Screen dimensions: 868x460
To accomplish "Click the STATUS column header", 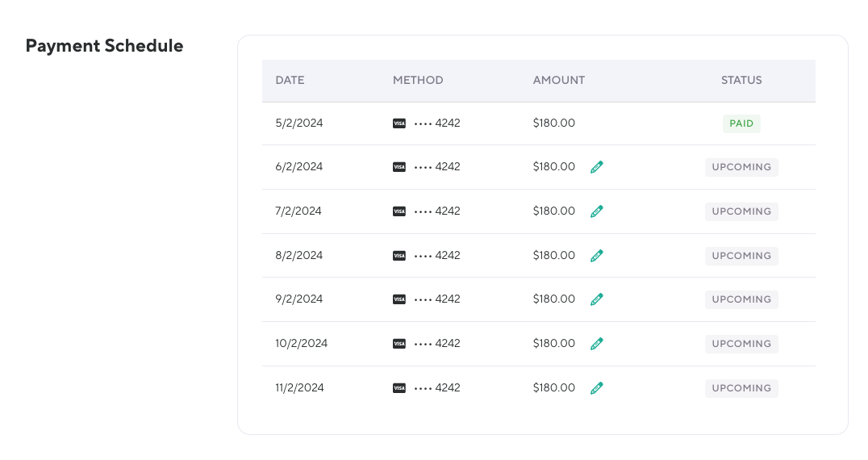I will 741,81.
